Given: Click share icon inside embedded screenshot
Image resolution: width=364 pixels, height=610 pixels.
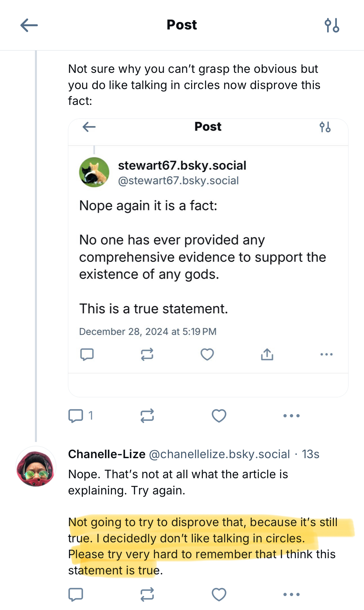Looking at the screenshot, I should tap(267, 355).
